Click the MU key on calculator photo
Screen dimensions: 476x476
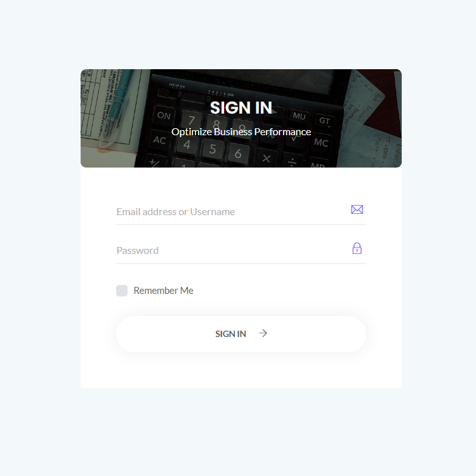tap(299, 116)
